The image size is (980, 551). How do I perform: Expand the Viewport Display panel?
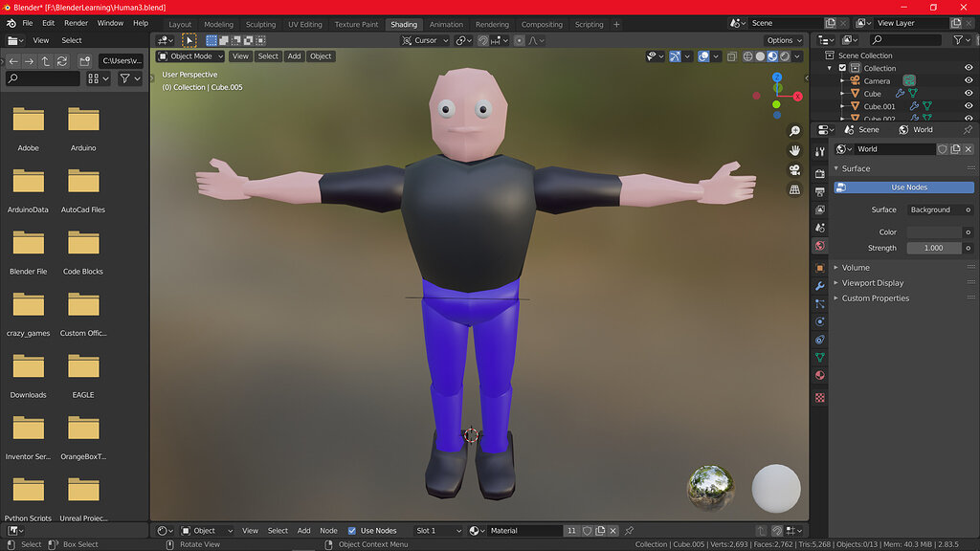pyautogui.click(x=872, y=283)
